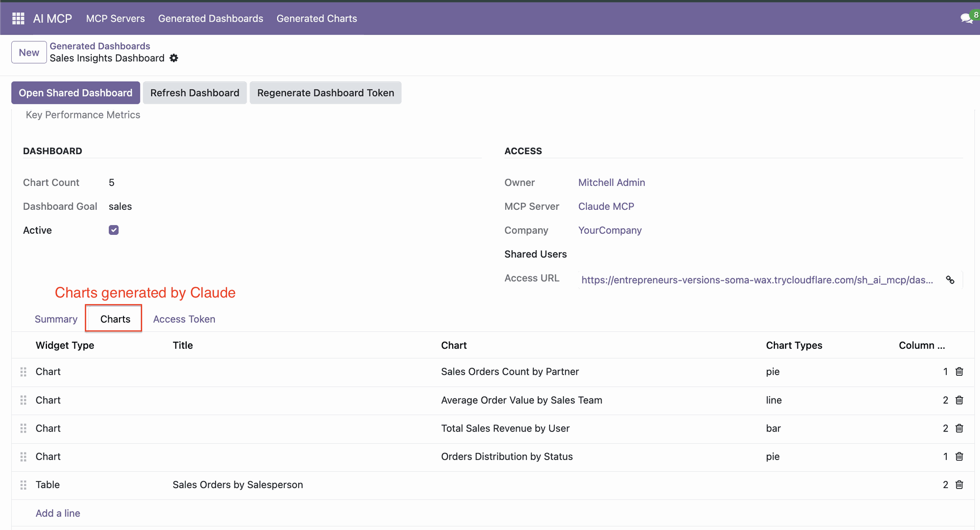The height and width of the screenshot is (530, 980).
Task: Switch to the Access Token tab
Action: 184,319
